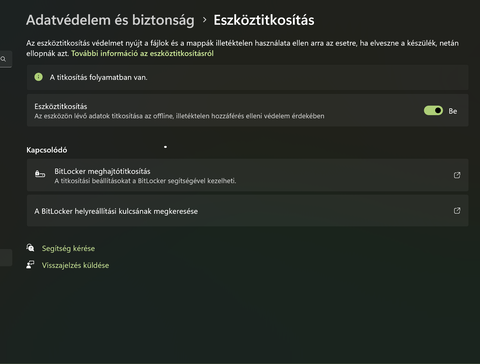Click the Visszajelzés küldése feedback icon

pyautogui.click(x=30, y=265)
